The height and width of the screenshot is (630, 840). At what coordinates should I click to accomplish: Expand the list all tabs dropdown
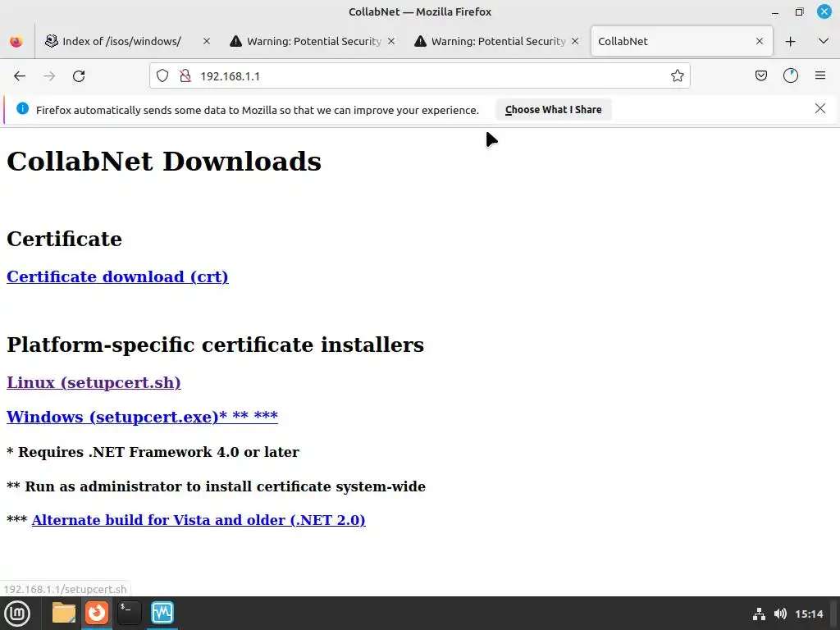tap(824, 41)
